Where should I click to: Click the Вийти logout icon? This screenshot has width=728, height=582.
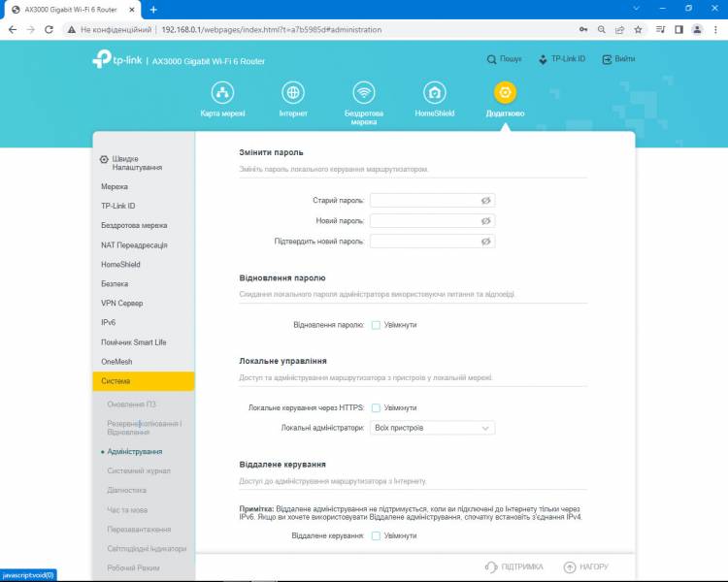pos(607,59)
